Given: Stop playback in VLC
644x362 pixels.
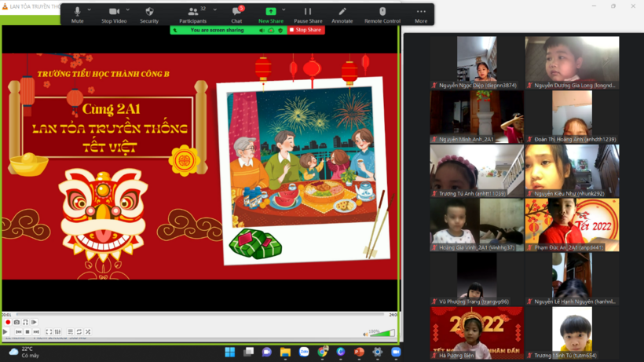Looking at the screenshot, I should pos(27,331).
